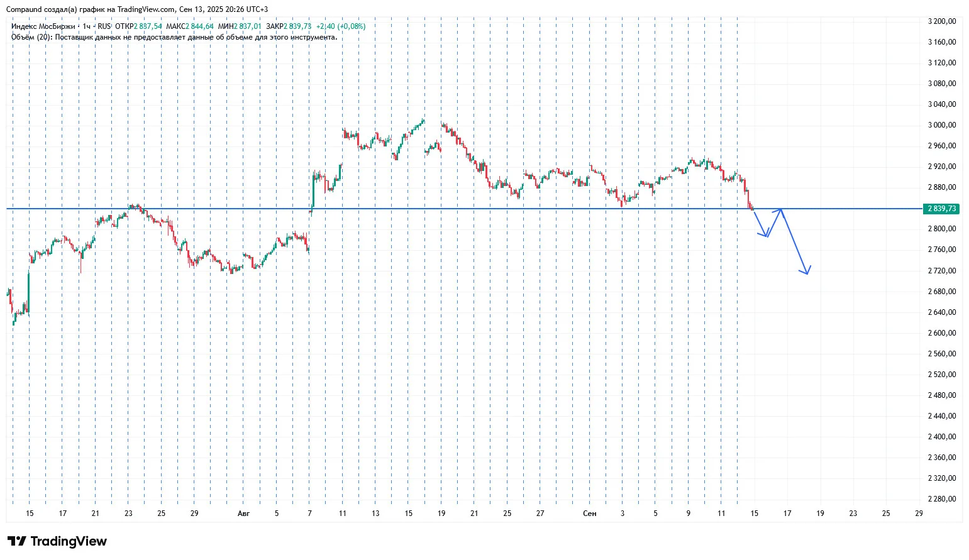This screenshot has height=560, width=969.
Task: Click the МАКС high value 2 844,64
Action: [199, 26]
